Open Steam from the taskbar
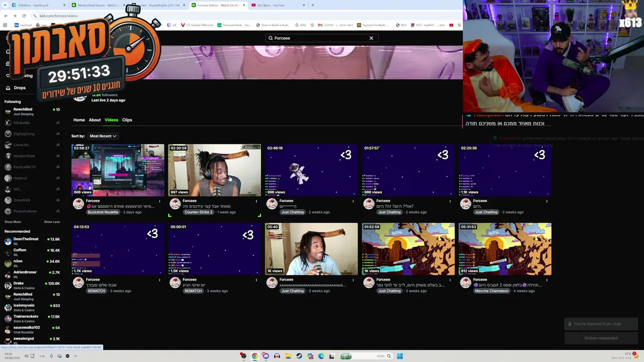Screen dimensions: 644x362 click(x=299, y=356)
